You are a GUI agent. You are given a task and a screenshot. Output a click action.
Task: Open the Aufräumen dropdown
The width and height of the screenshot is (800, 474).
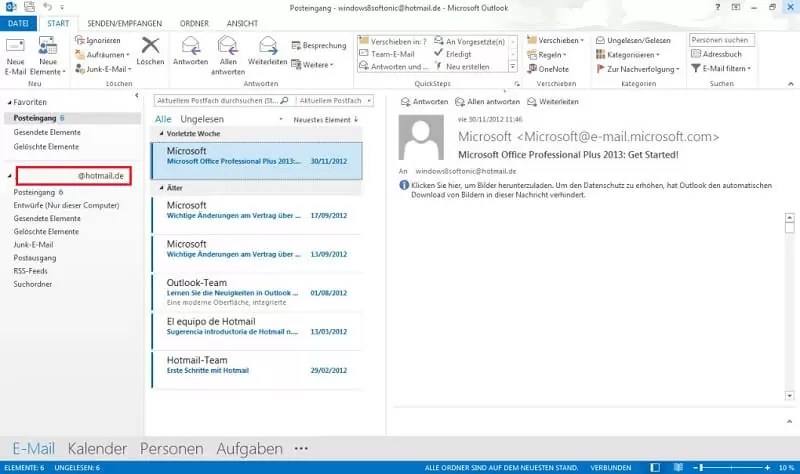point(103,55)
